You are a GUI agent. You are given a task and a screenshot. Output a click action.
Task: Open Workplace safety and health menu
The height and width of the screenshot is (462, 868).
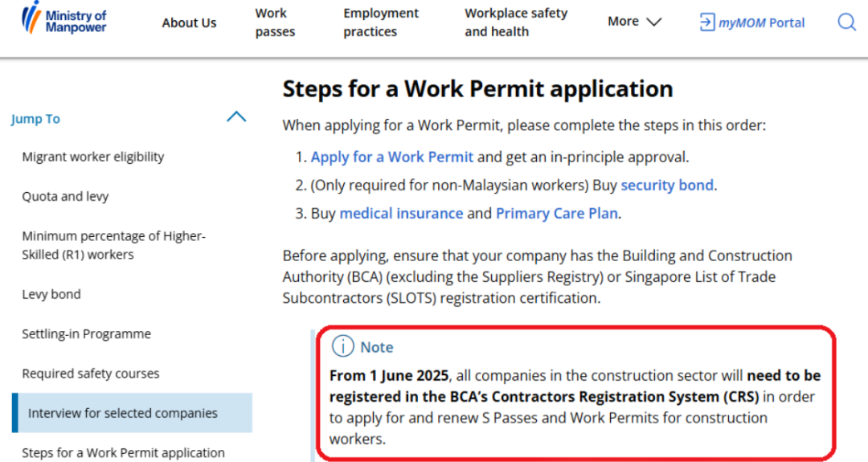pos(515,22)
